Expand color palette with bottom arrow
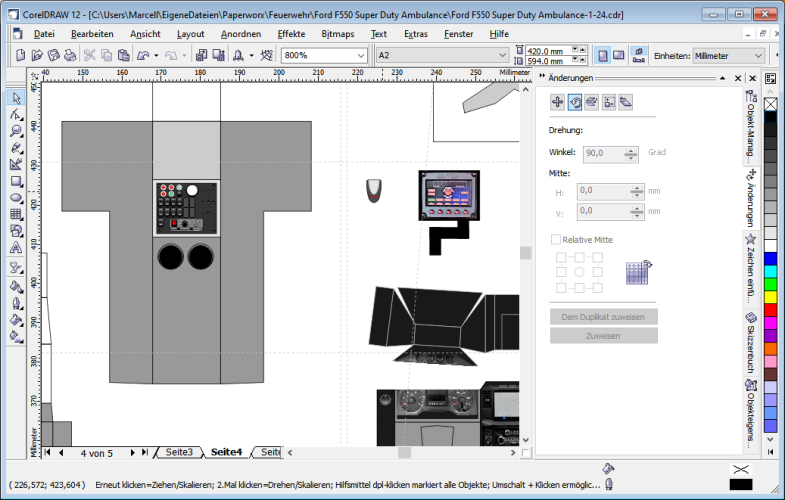785x500 pixels. click(770, 439)
